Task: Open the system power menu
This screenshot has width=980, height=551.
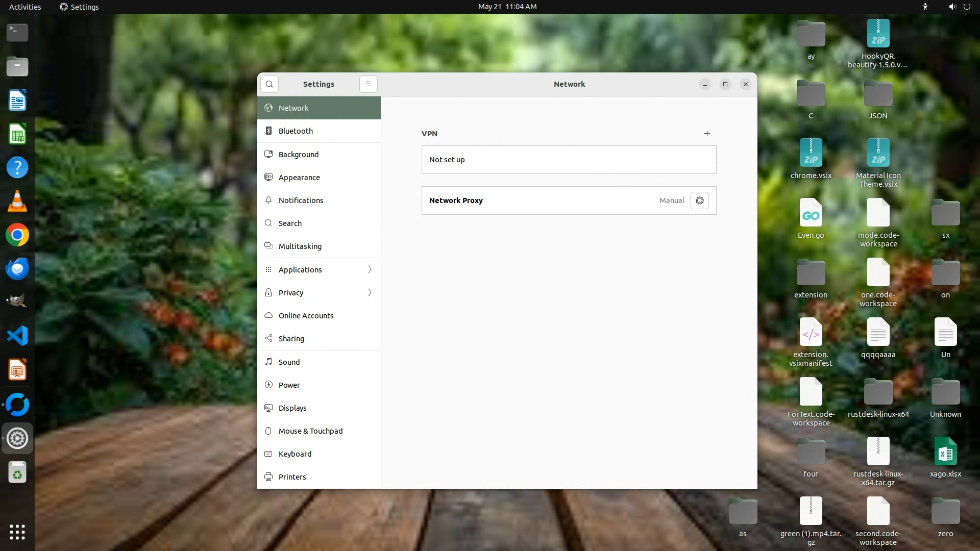Action: coord(967,7)
